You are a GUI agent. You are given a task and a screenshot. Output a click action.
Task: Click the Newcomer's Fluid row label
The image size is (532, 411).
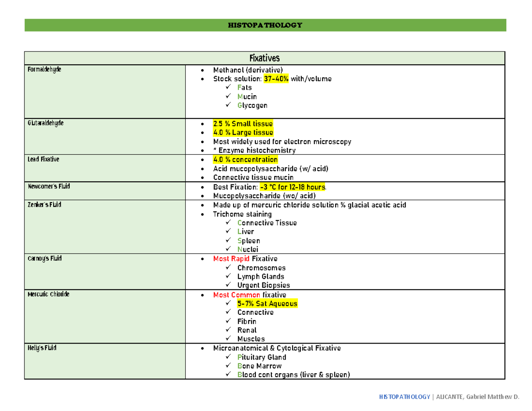point(48,187)
